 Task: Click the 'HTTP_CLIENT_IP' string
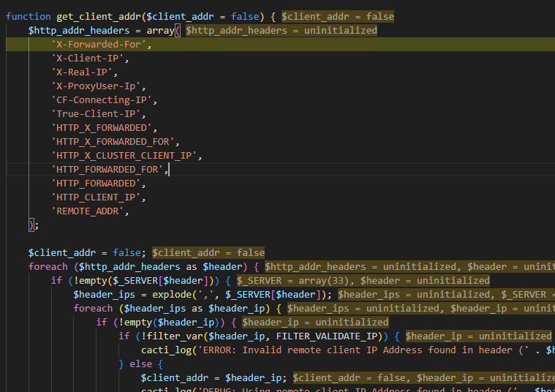(96, 197)
